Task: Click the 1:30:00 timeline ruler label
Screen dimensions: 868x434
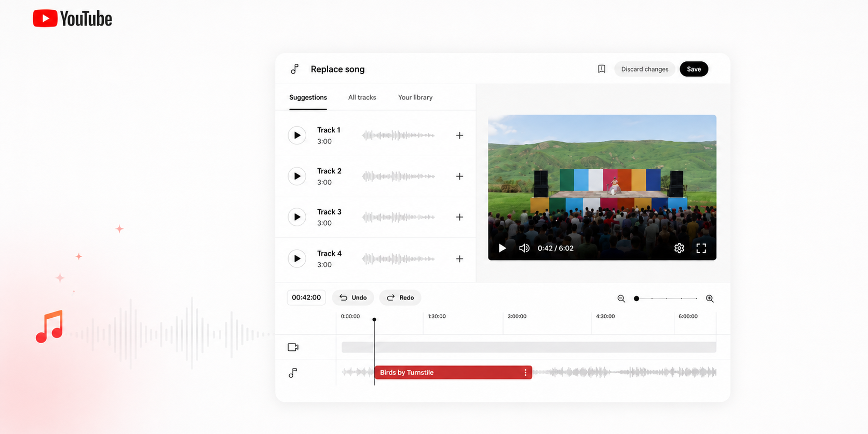Action: pyautogui.click(x=437, y=316)
